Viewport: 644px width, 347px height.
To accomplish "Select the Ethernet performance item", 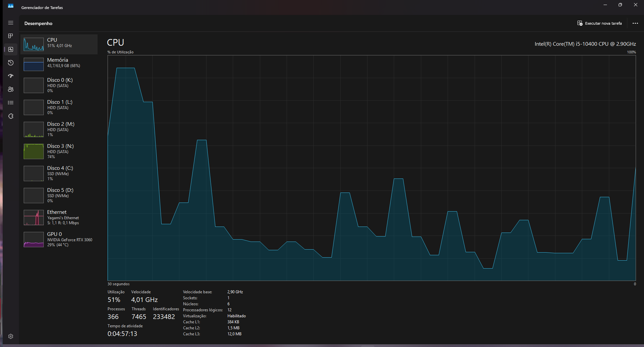I will click(59, 217).
